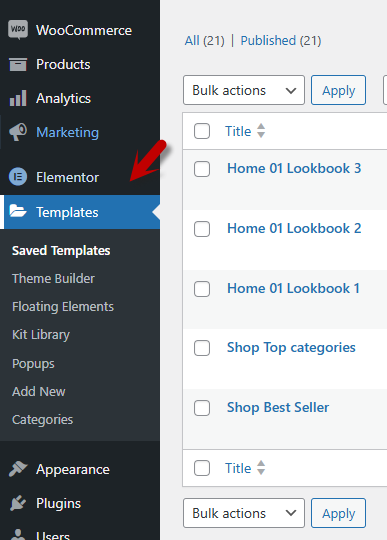Viewport: 387px width, 540px height.
Task: Click the Templates open folder icon
Action: pos(18,211)
